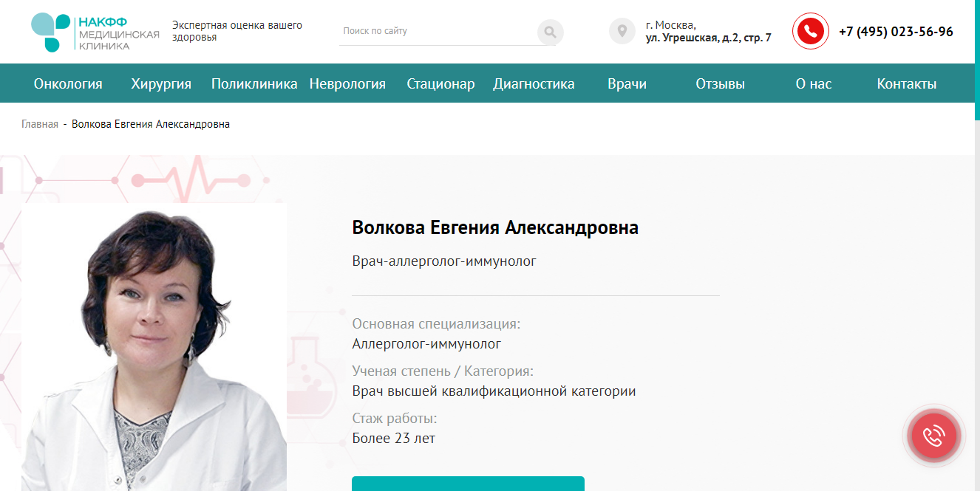The width and height of the screenshot is (980, 491).
Task: Open the О нас section
Action: 813,83
